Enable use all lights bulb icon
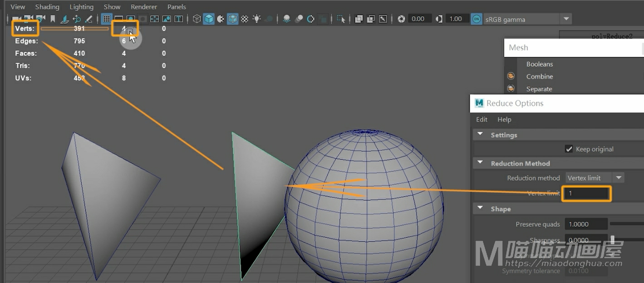The width and height of the screenshot is (644, 283). tap(257, 19)
